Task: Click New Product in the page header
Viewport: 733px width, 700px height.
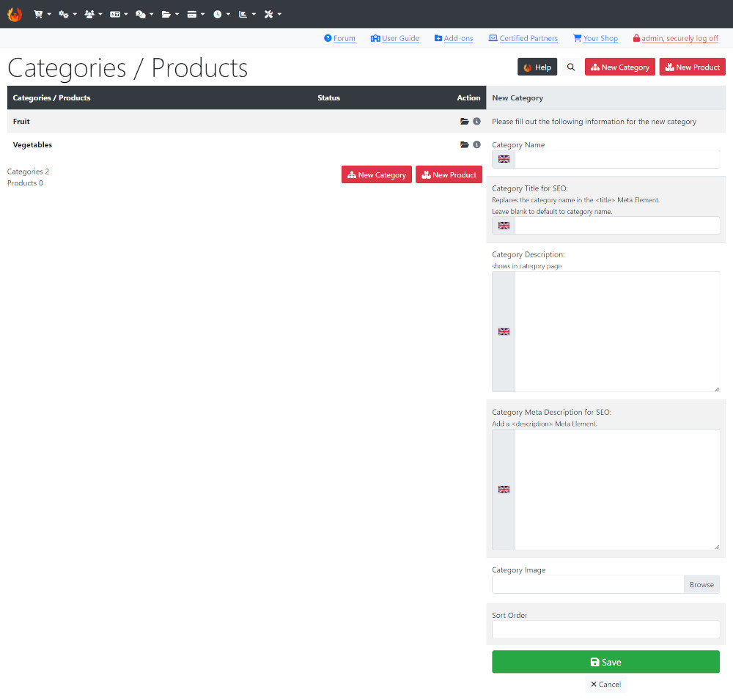Action: tap(693, 67)
